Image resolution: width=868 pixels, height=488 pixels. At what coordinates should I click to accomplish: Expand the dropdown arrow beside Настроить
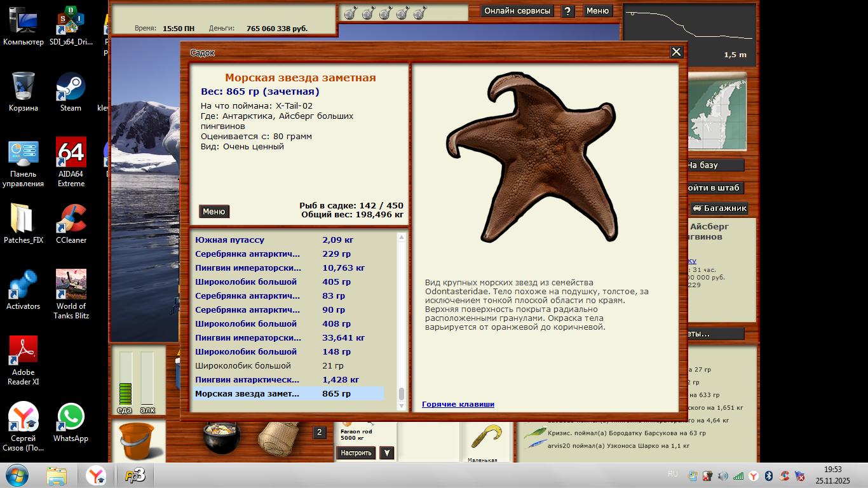pyautogui.click(x=386, y=453)
